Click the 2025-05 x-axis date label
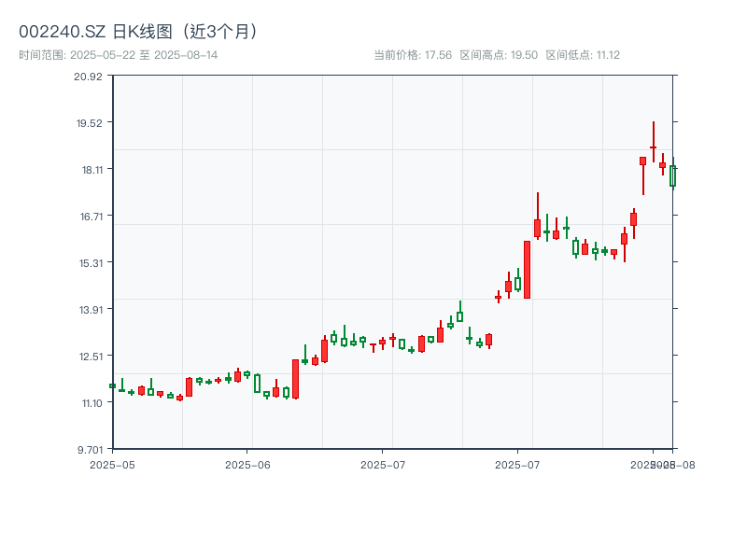The height and width of the screenshot is (560, 747). 112,464
